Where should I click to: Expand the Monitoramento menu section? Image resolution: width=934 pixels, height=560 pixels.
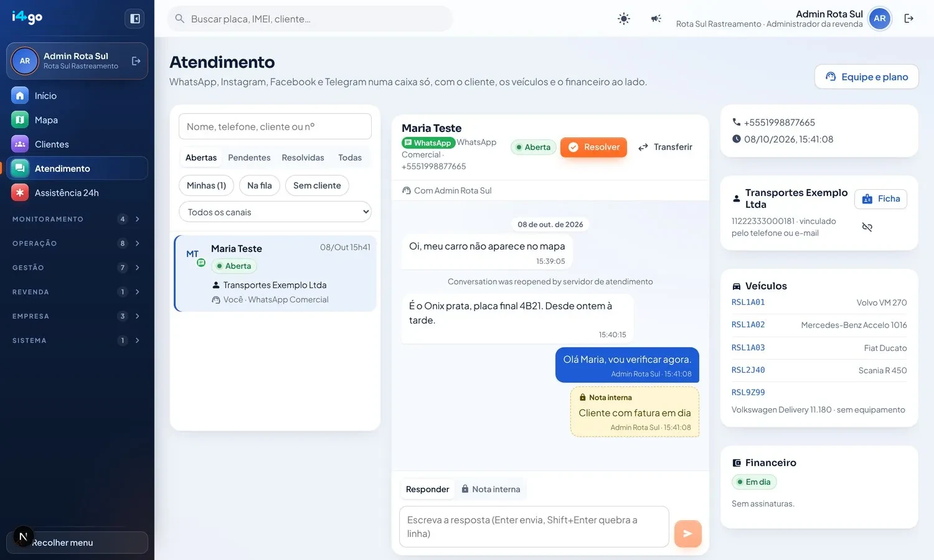click(77, 219)
